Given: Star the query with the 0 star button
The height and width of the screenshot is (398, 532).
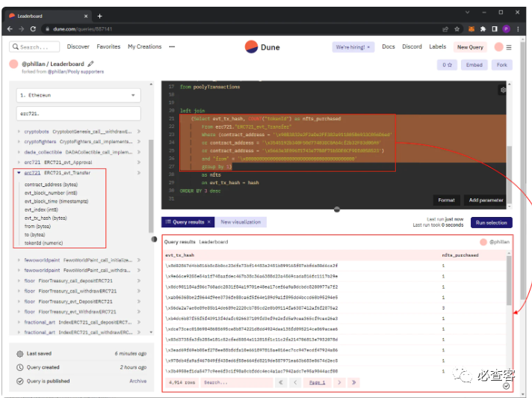Looking at the screenshot, I should 447,65.
